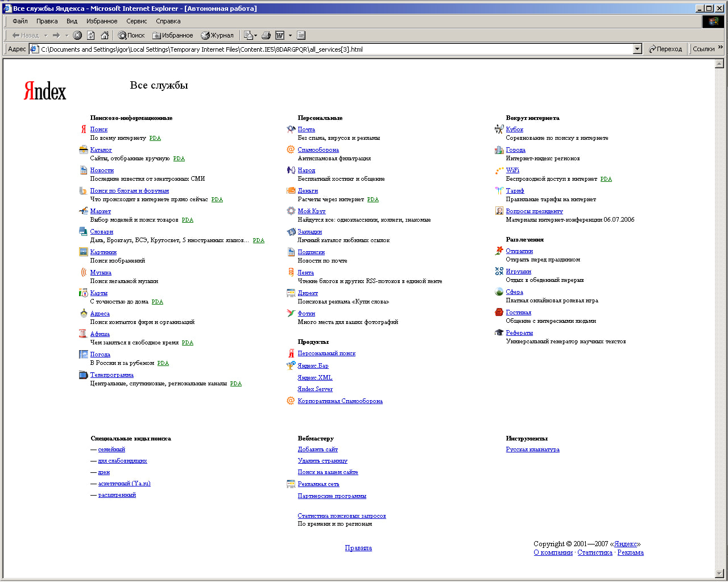
Task: Click the icon beside Яндекс.Бар
Action: coord(291,365)
